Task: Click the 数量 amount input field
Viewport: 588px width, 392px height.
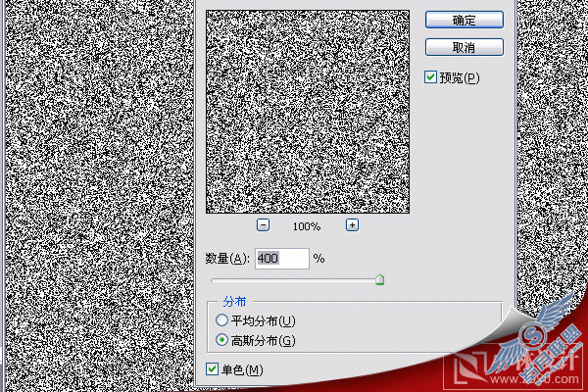Action: point(282,259)
